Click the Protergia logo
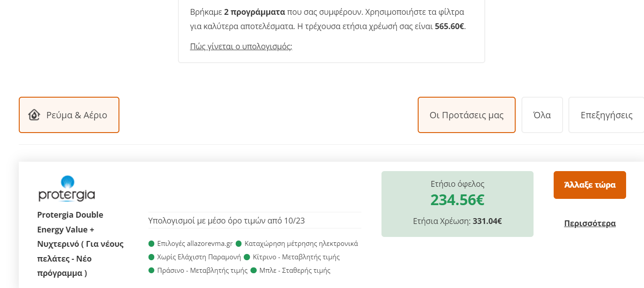Image resolution: width=644 pixels, height=288 pixels. click(x=67, y=189)
